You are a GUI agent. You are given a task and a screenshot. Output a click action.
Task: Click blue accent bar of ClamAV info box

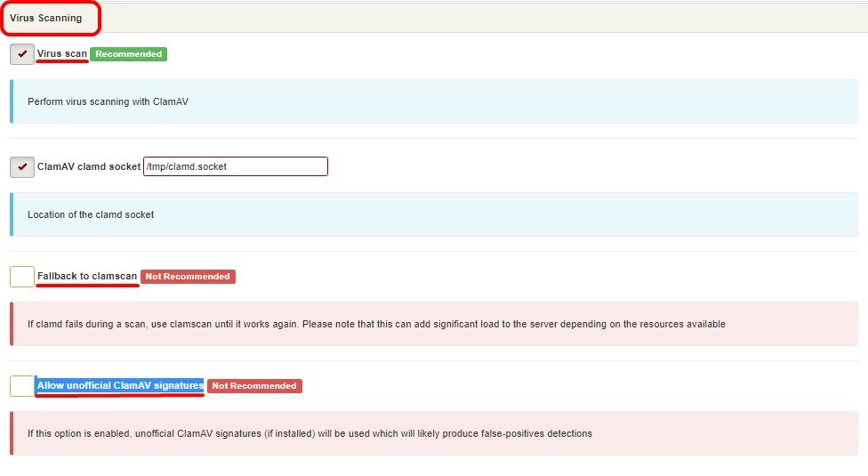click(12, 101)
